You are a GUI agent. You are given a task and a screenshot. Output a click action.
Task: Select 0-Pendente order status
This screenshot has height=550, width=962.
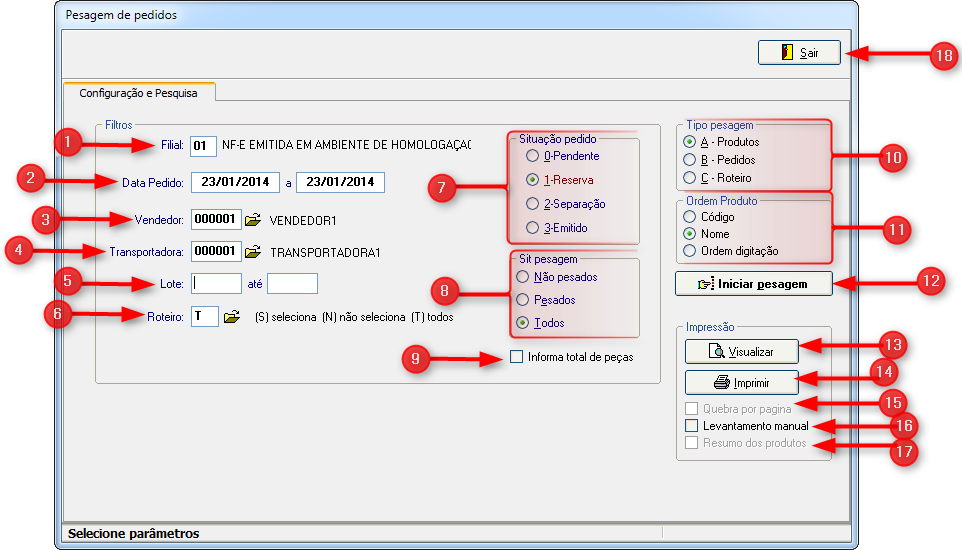(x=532, y=157)
